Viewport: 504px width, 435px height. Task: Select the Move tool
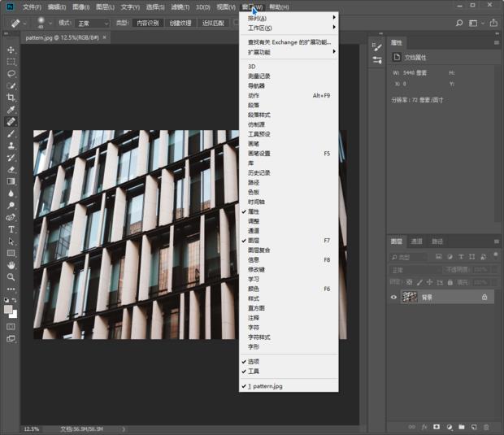tap(11, 50)
